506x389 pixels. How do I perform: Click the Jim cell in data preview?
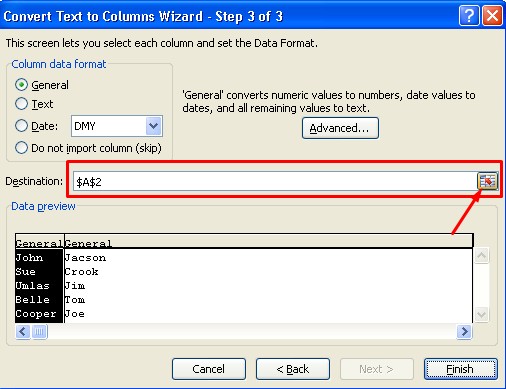pos(75,286)
